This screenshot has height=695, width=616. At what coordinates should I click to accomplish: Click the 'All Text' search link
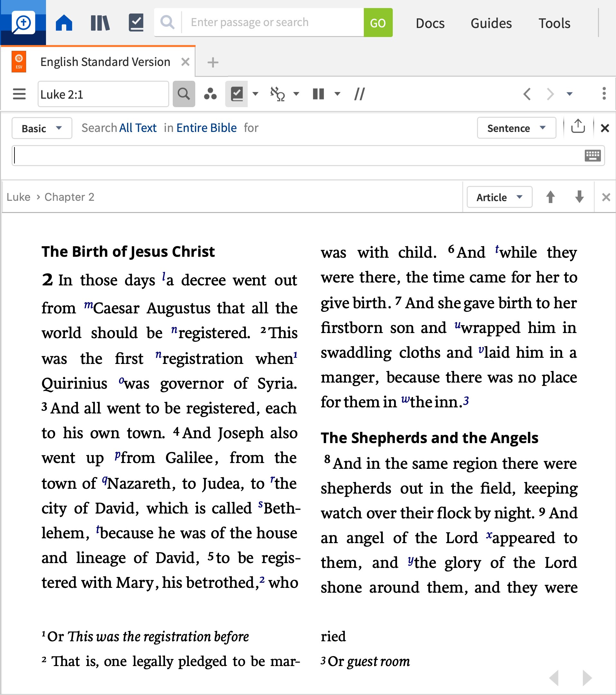pos(138,128)
